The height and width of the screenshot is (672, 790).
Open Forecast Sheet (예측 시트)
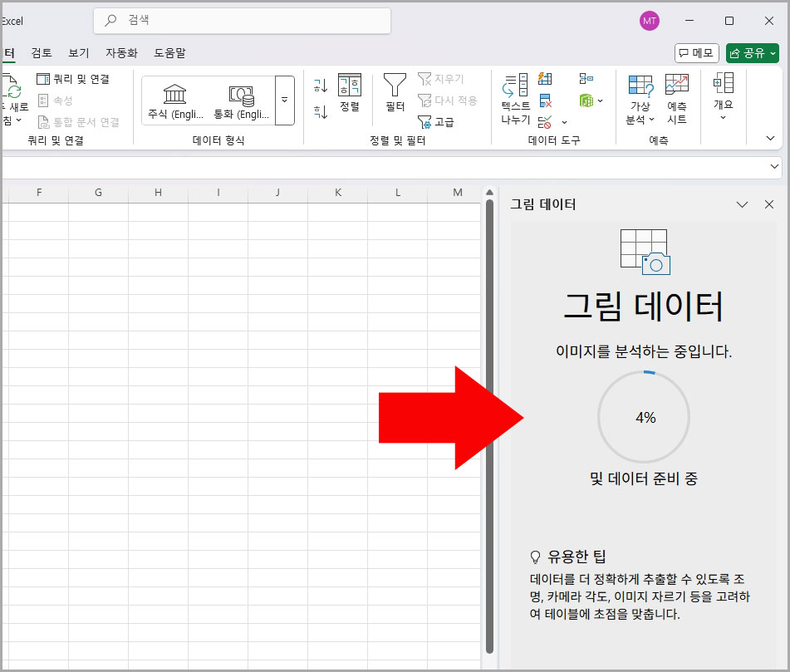(x=677, y=99)
